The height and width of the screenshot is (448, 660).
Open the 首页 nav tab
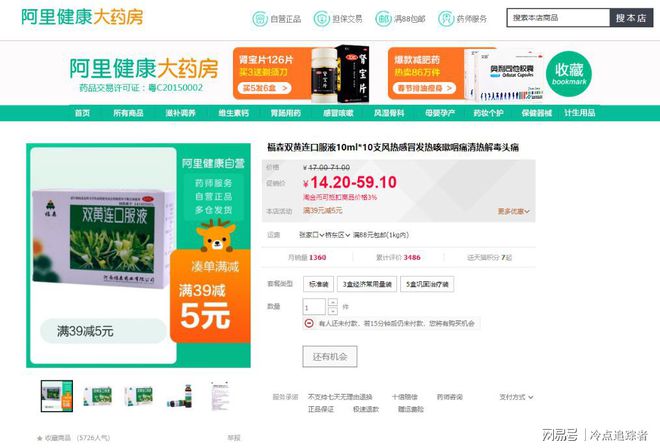coord(82,113)
